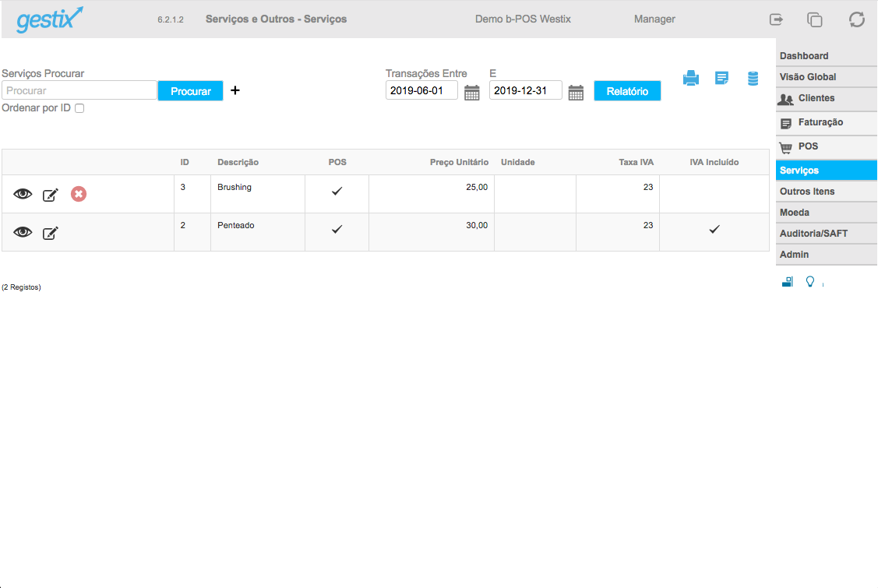Click the blue document list icon
Image resolution: width=878 pixels, height=588 pixels.
pos(721,78)
